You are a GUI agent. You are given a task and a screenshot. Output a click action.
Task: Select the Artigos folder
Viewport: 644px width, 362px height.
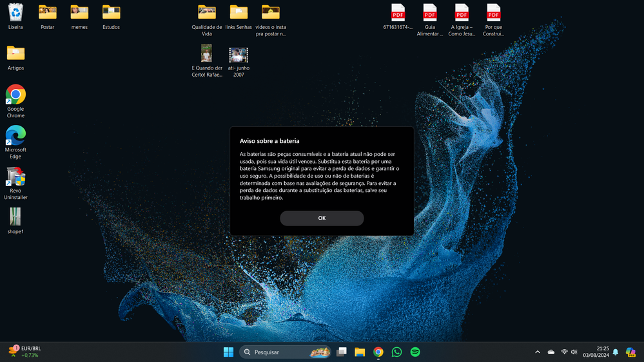click(15, 57)
